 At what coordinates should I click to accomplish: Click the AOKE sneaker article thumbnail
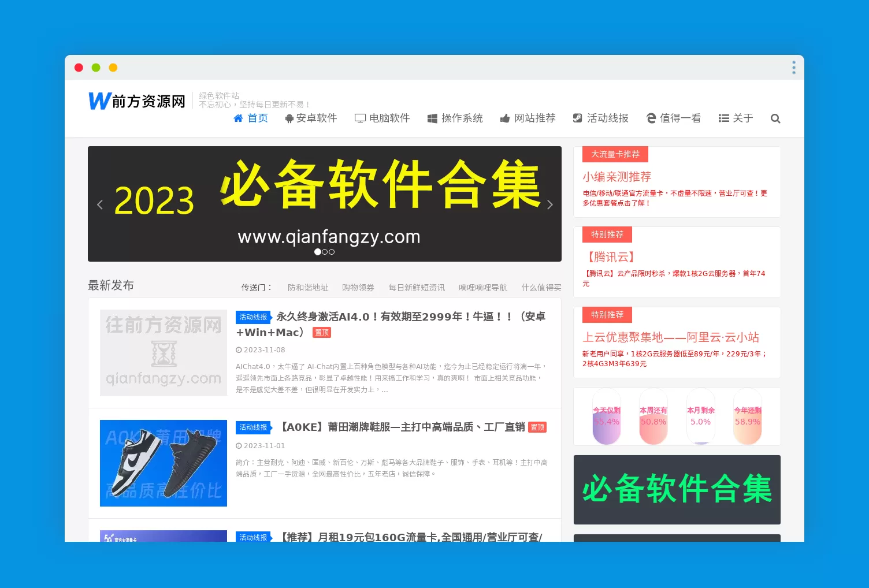point(163,463)
